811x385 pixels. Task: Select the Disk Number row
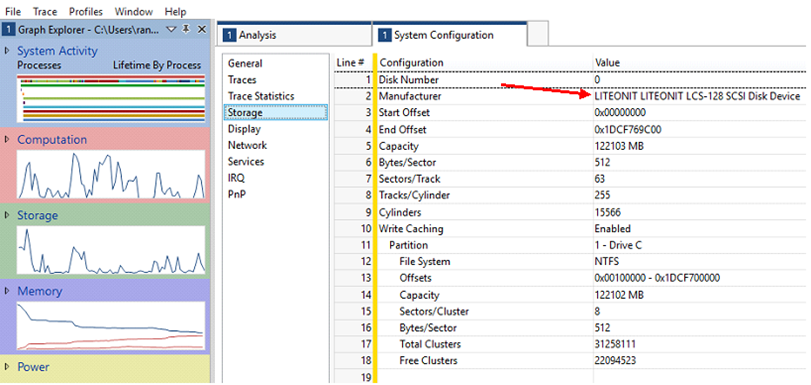point(570,80)
